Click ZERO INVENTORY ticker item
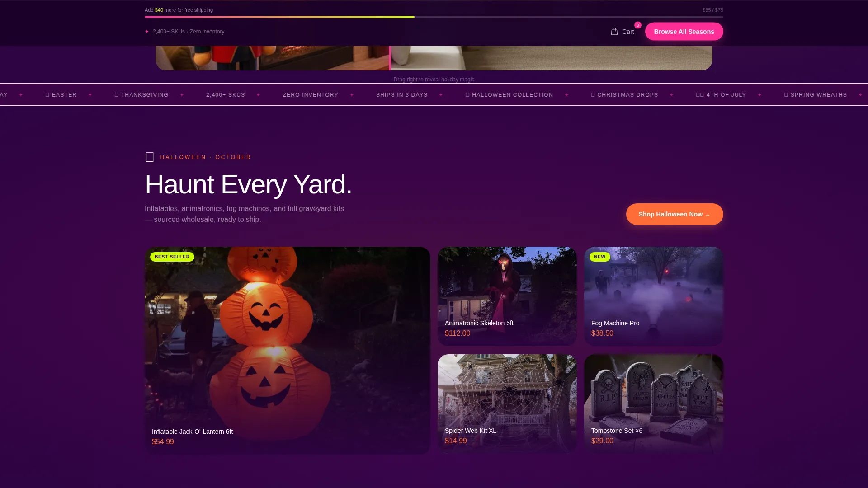This screenshot has width=868, height=488. 311,95
